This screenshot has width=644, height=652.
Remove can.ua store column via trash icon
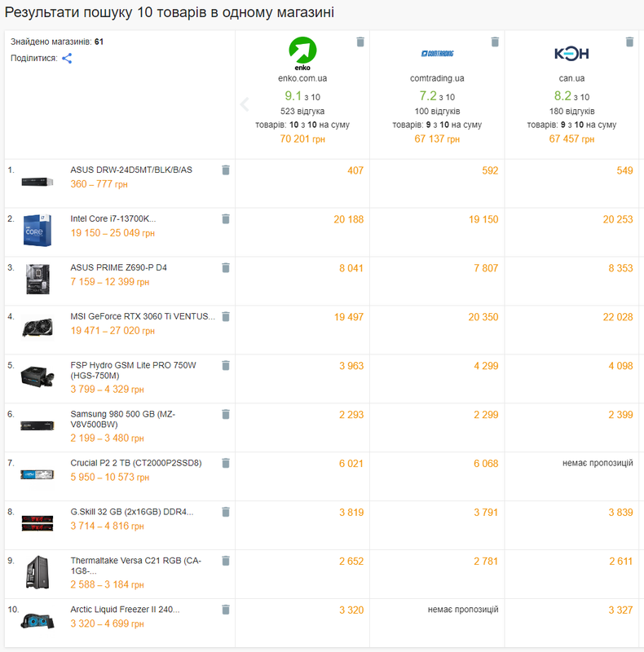pos(629,42)
